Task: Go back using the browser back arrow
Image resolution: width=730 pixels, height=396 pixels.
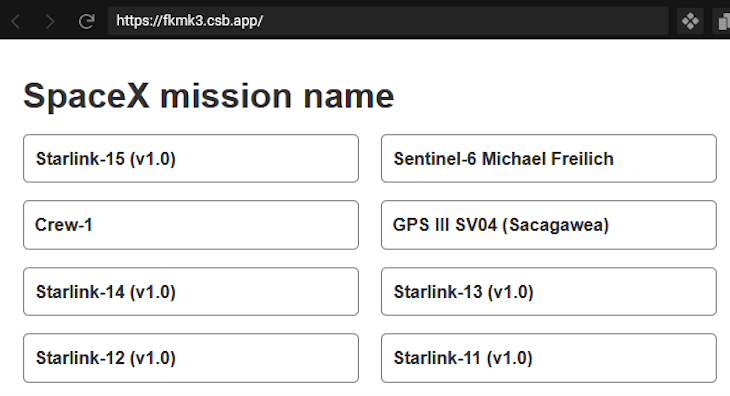Action: pyautogui.click(x=16, y=21)
